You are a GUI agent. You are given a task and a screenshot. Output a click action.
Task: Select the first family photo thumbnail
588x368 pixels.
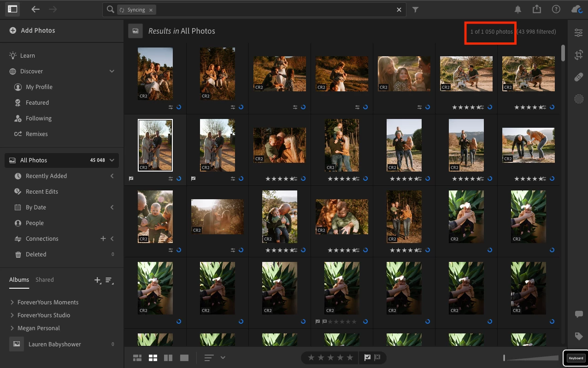tap(155, 74)
